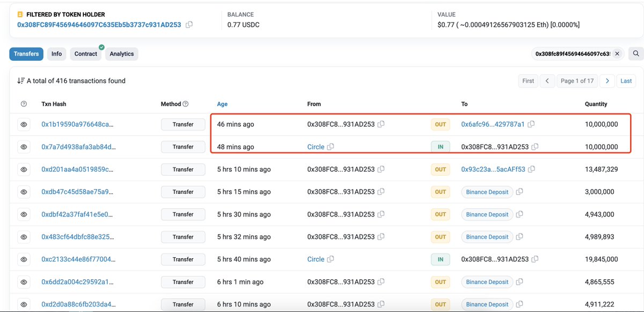Copy From address in 5 hrs 15 mins row
The width and height of the screenshot is (644, 312).
[x=381, y=192]
